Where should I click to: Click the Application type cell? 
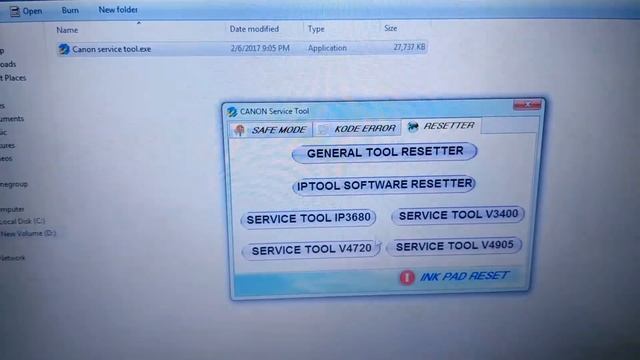327,48
